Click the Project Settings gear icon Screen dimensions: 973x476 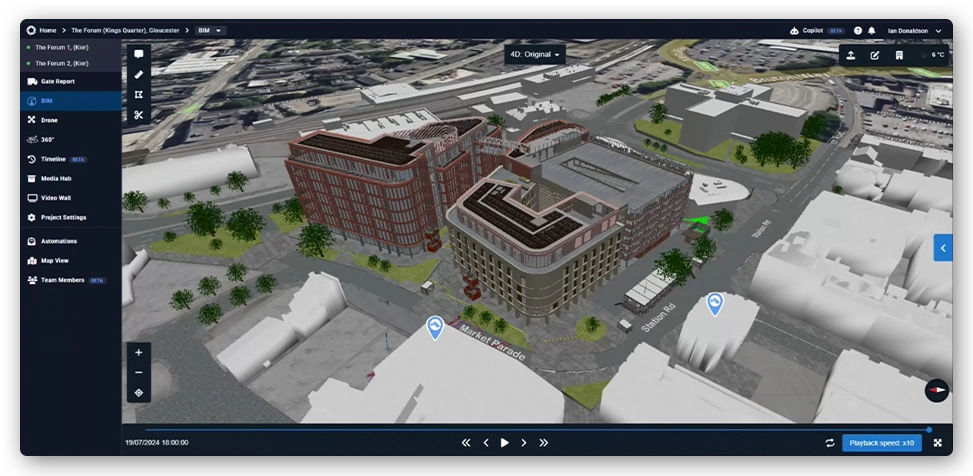(32, 217)
